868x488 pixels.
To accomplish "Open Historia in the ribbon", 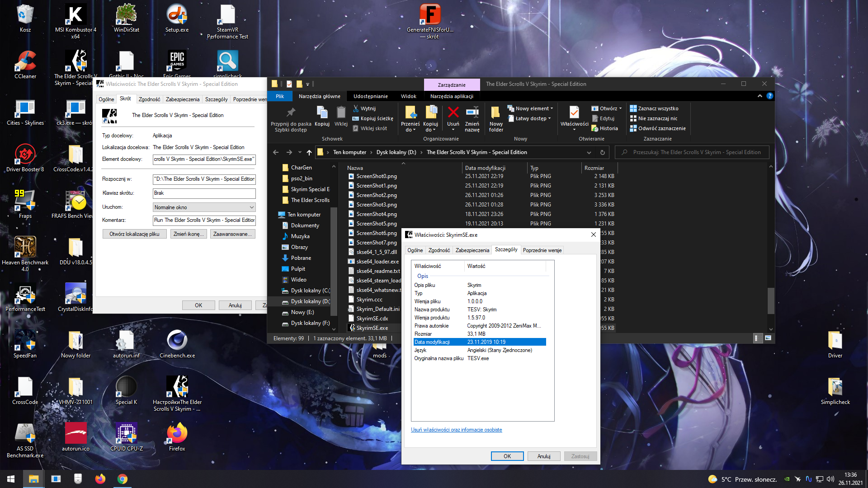I will [604, 128].
